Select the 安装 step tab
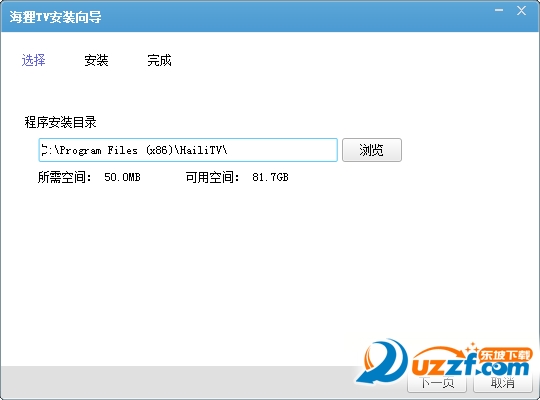 point(96,60)
